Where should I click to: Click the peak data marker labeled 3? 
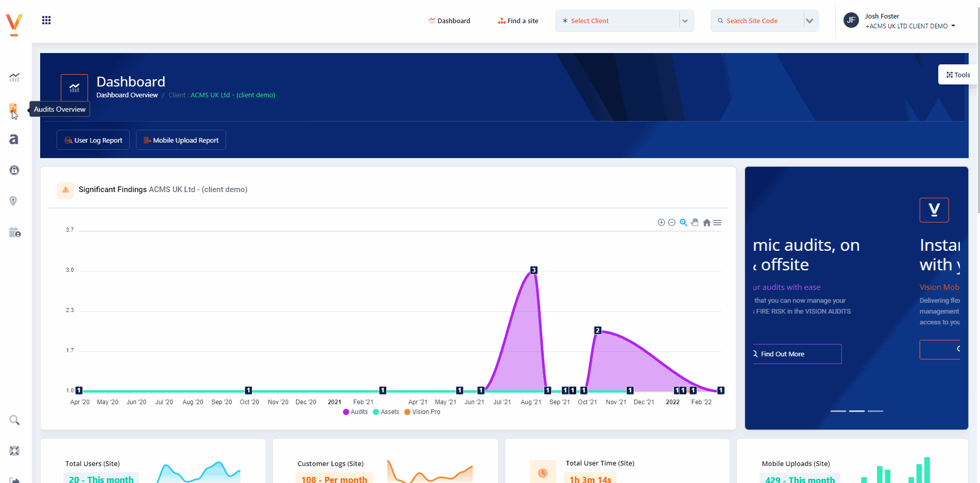(x=534, y=270)
